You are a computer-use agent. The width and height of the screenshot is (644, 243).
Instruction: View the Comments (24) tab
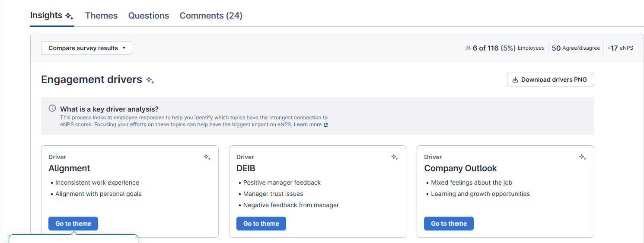point(211,16)
